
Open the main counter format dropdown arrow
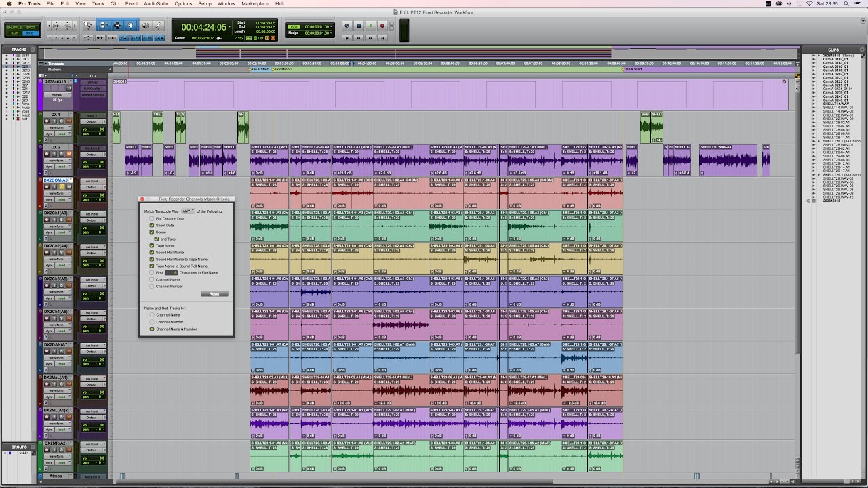[230, 25]
